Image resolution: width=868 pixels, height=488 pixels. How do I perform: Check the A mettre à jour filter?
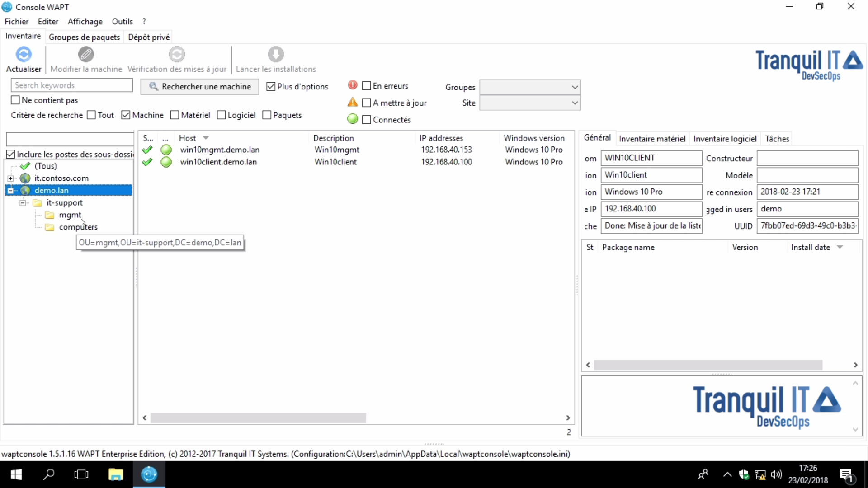tap(367, 103)
